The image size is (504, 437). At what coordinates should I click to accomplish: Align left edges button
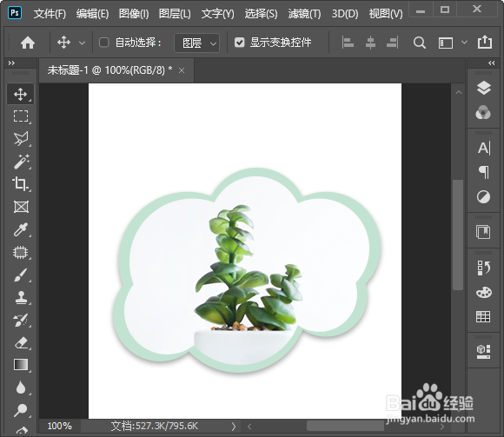point(348,43)
